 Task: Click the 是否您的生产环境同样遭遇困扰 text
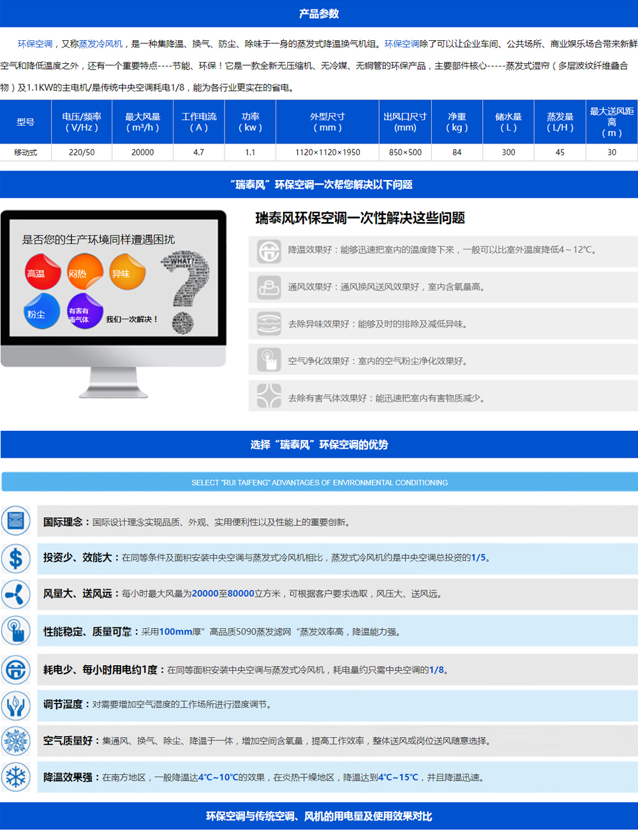pyautogui.click(x=98, y=239)
